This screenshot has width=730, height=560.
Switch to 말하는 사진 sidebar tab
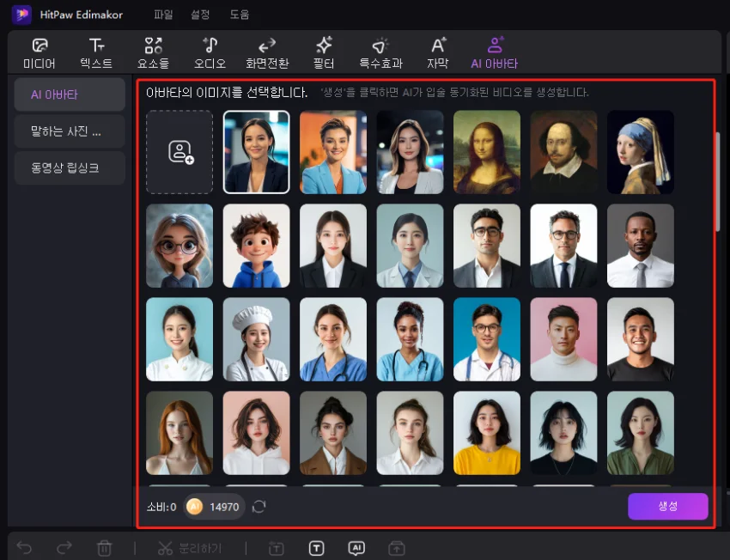point(70,131)
